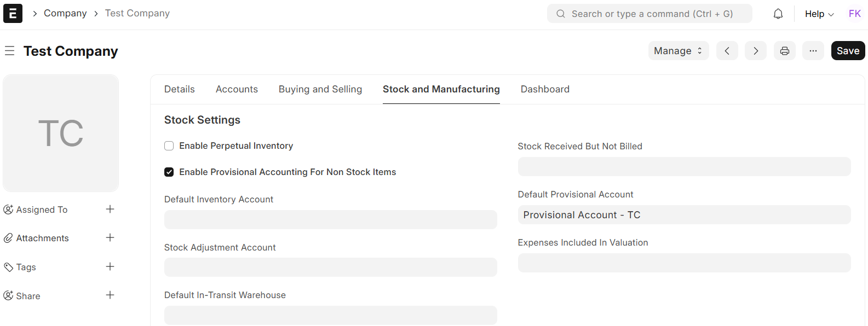Viewport: 868px width, 326px height.
Task: Click the Default Inventory Account field
Action: point(330,219)
